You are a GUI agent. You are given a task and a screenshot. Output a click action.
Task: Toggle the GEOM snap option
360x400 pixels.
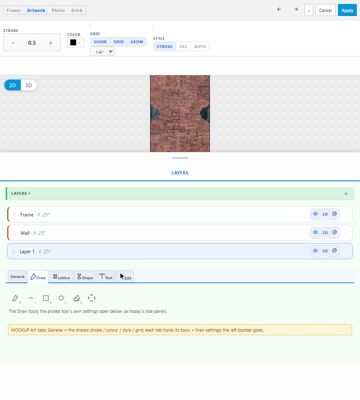(137, 42)
